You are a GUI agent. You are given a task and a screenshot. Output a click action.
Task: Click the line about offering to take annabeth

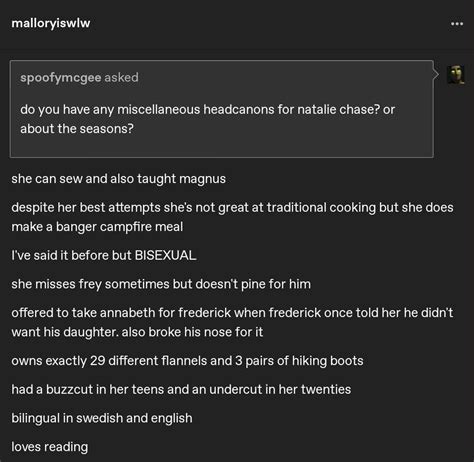pyautogui.click(x=232, y=322)
